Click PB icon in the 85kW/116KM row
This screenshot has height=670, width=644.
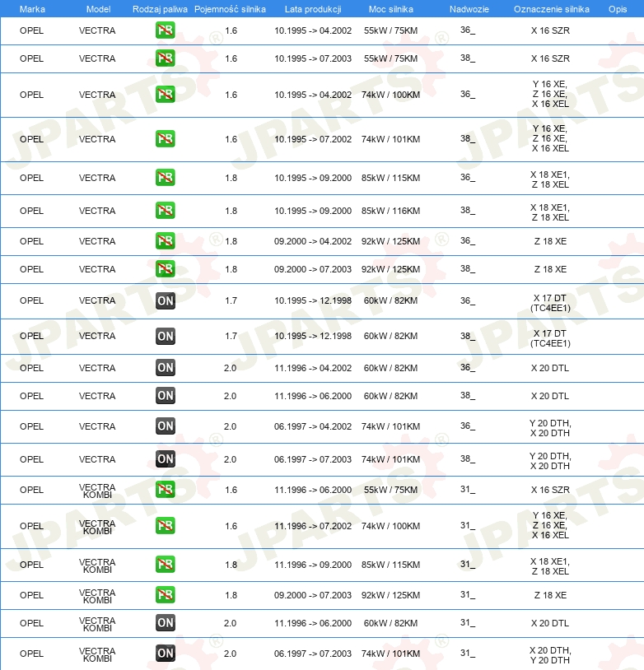coord(165,210)
